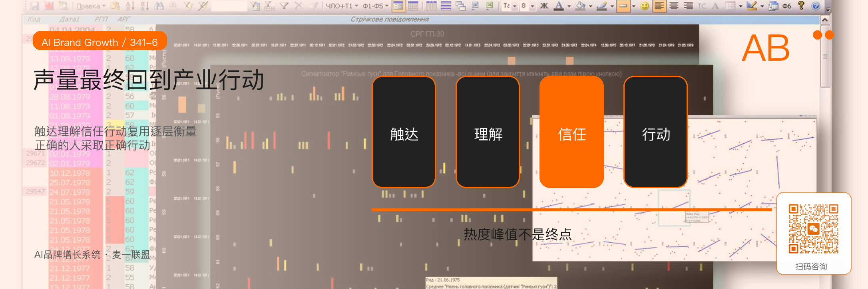Click the 扫码咨询 QR code
The width and height of the screenshot is (868, 289).
814,229
